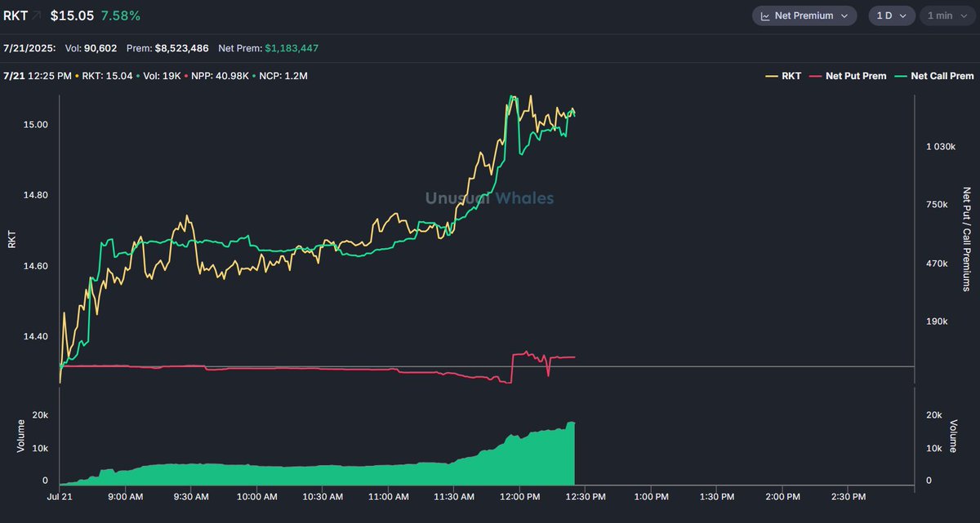Open the RKT ticker external link arrow
980x523 pixels.
pos(37,16)
